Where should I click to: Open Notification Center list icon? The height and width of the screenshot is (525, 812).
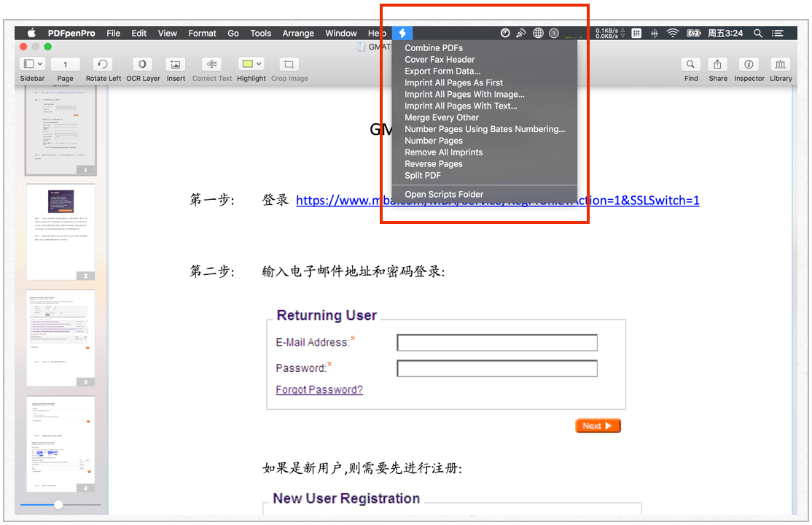click(777, 33)
